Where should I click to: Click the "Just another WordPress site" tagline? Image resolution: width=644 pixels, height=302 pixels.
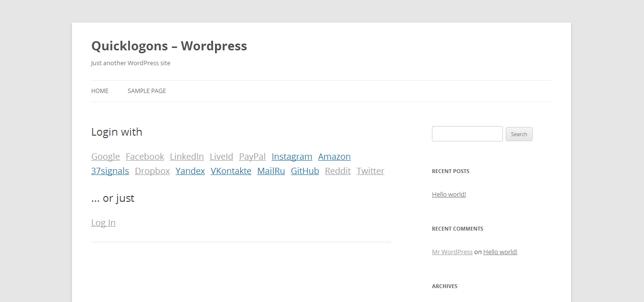click(131, 63)
